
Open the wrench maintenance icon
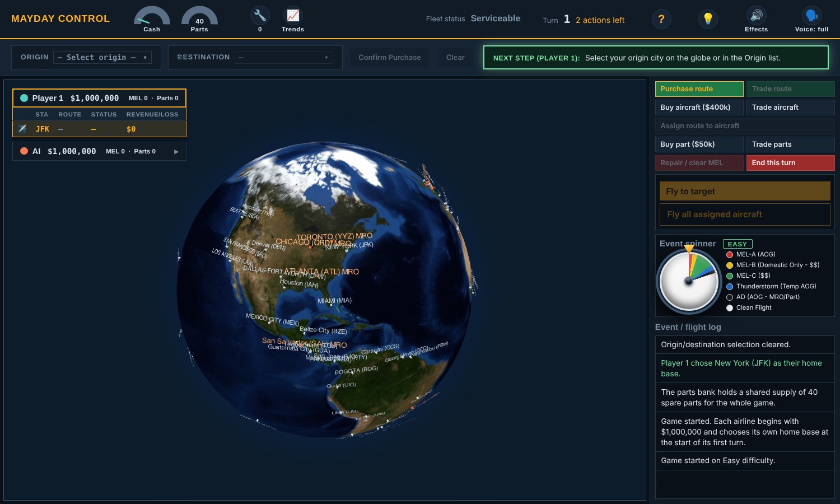(260, 16)
